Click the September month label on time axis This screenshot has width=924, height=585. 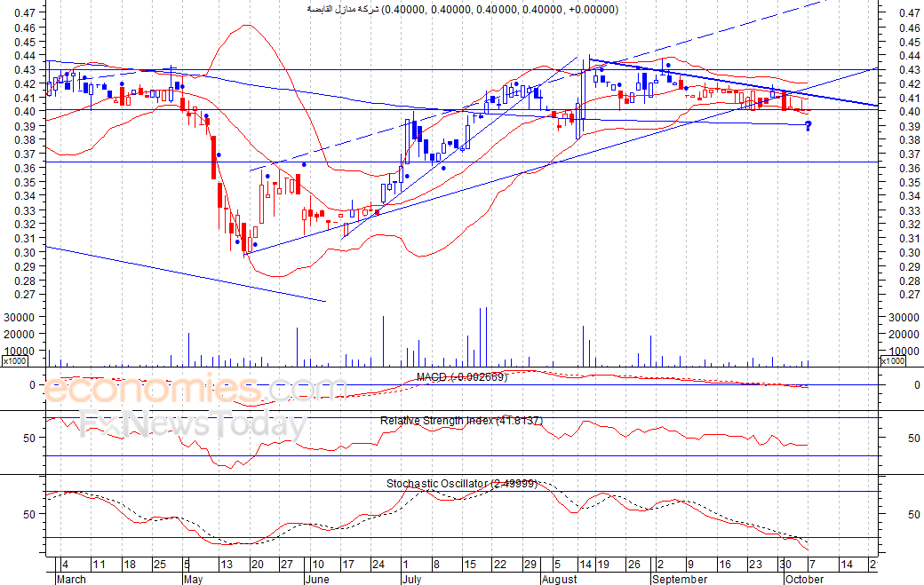tap(680, 579)
